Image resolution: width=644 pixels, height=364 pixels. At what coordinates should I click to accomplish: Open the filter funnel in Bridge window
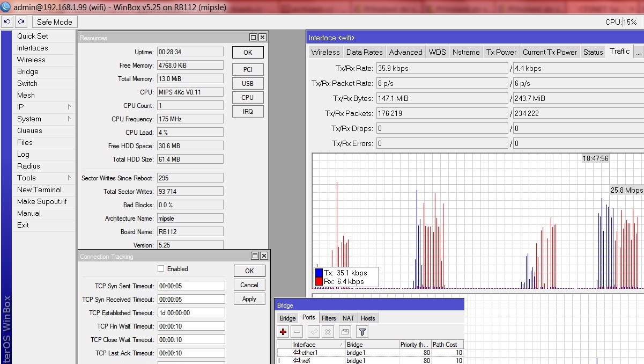[x=362, y=332]
